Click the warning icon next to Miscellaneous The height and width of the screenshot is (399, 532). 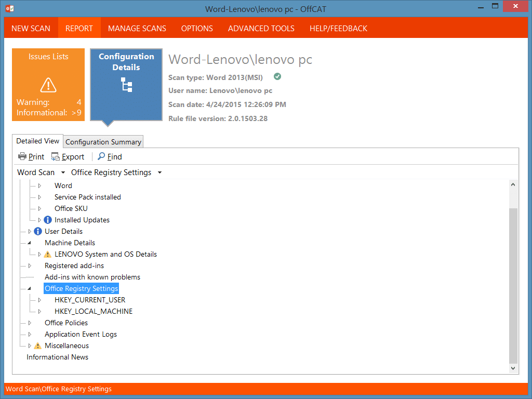click(38, 345)
